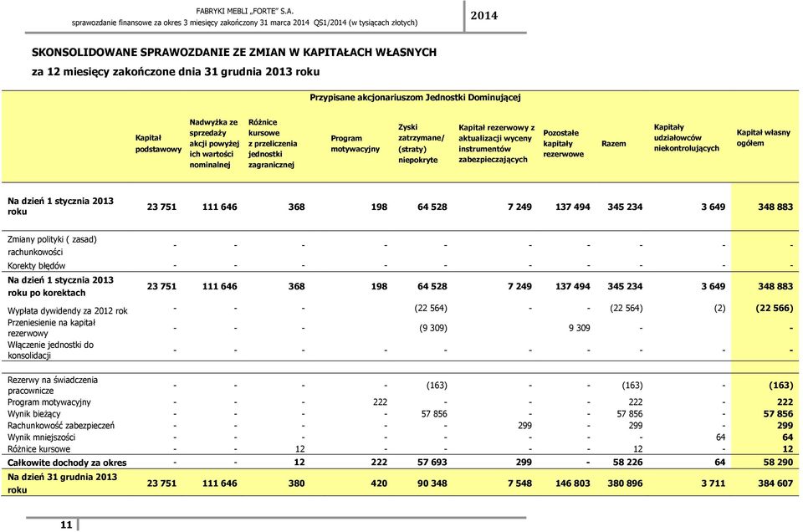803x532 pixels.
Task: Click the year '2014' in the page header
Action: 484,16
